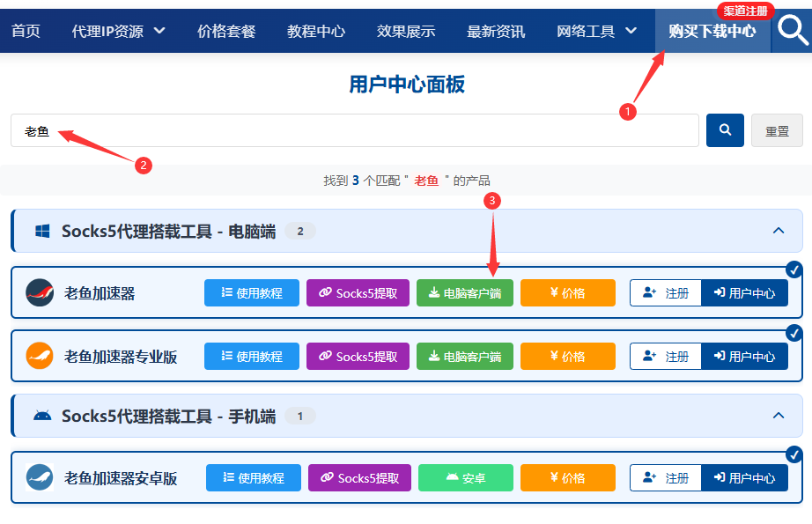Click the red 渠道注册 badge
The image size is (812, 524).
(745, 11)
